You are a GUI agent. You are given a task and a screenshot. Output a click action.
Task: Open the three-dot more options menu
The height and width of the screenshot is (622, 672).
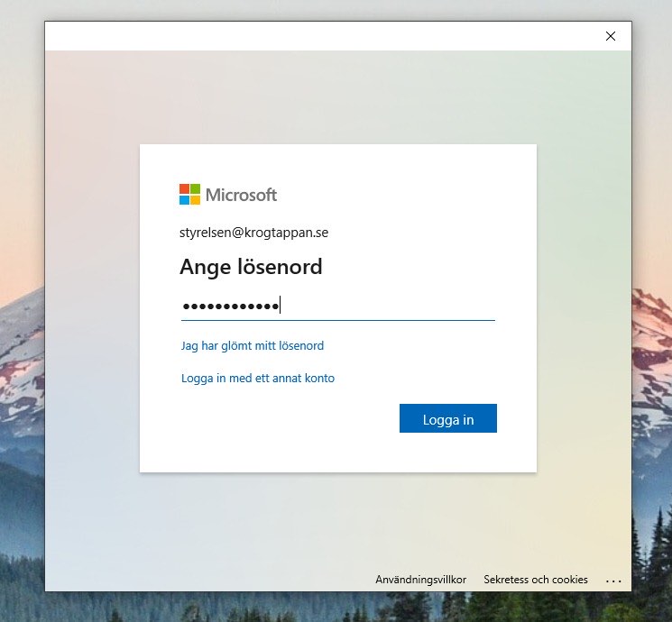coord(613,581)
